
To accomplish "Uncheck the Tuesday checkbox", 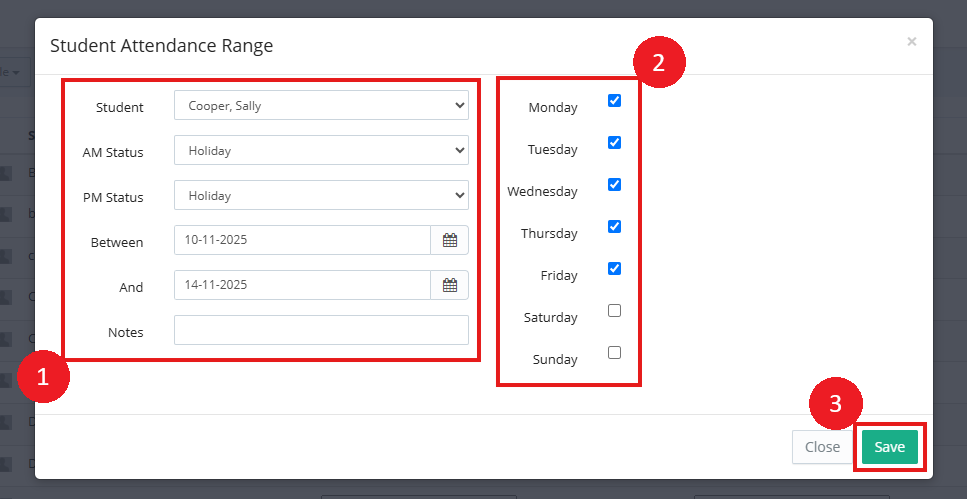I will tap(614, 143).
